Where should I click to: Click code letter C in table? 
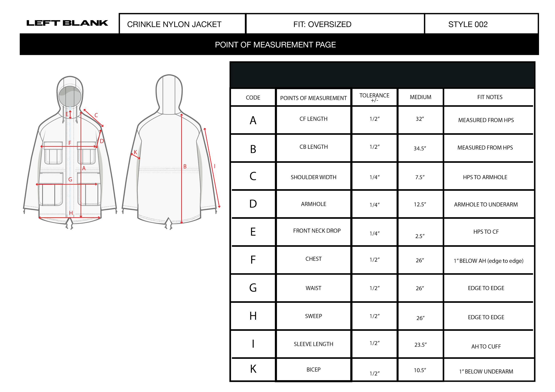[253, 176]
